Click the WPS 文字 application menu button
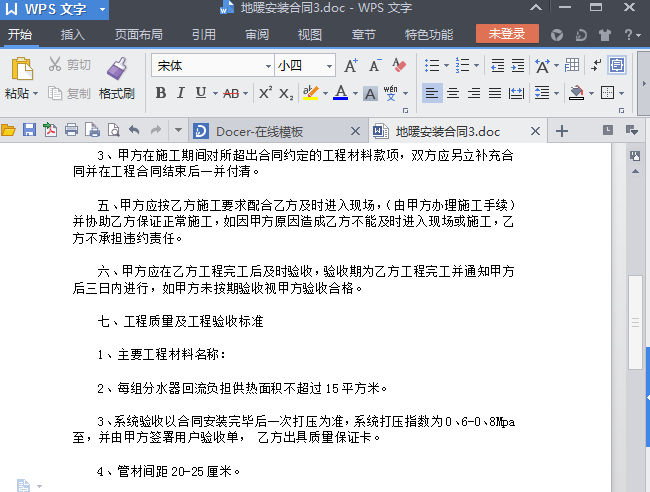Screen dimensions: 650x492 (54, 9)
